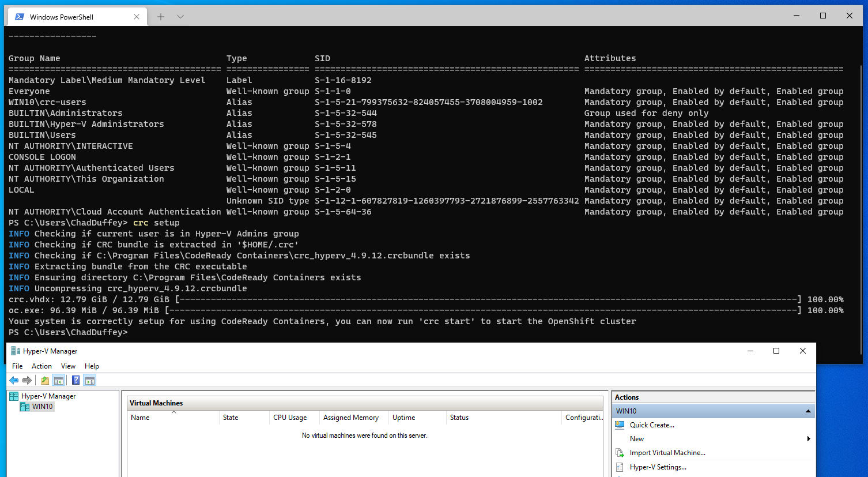Click the last PowerShell prompt line
Image resolution: width=868 pixels, height=477 pixels.
pos(68,332)
